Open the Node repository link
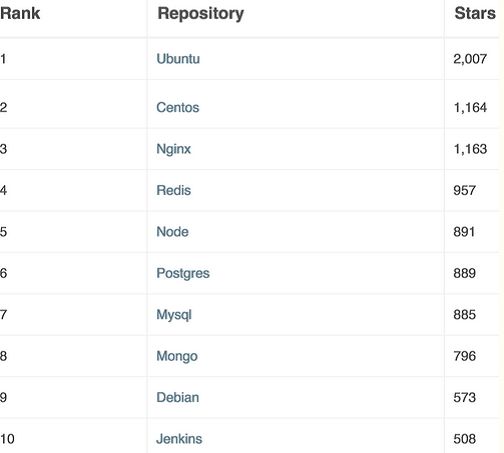 tap(172, 232)
